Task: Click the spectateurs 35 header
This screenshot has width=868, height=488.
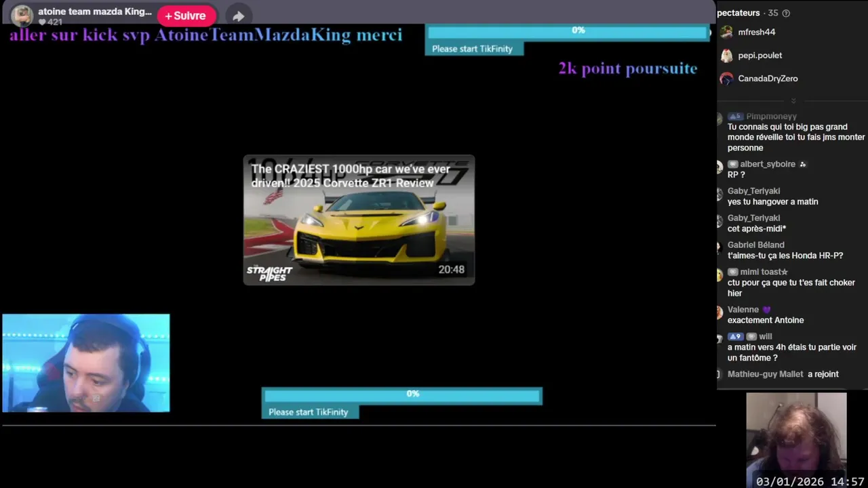Action: (748, 13)
